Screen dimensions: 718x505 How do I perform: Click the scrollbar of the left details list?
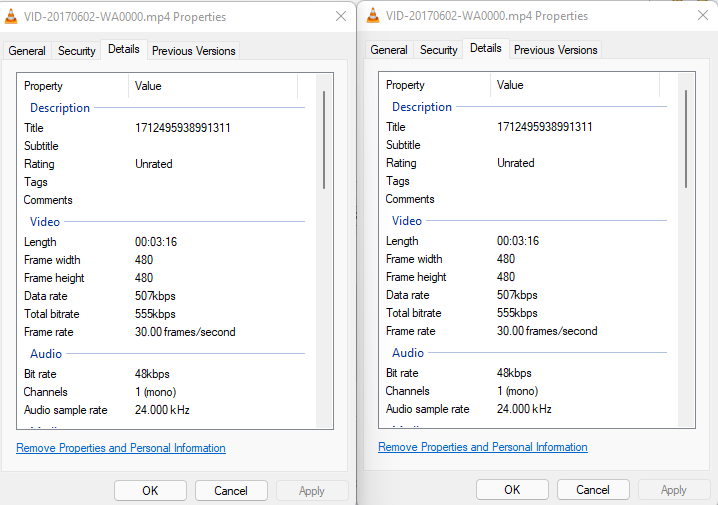[x=323, y=140]
